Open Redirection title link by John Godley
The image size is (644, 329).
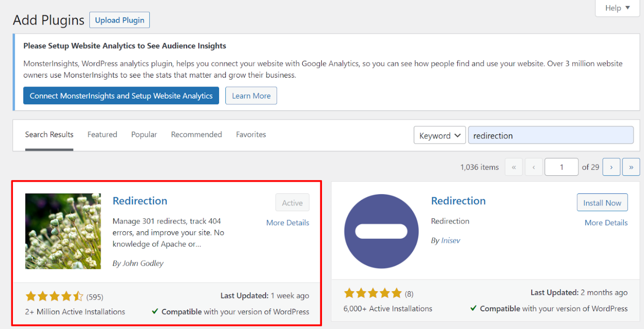pos(140,201)
